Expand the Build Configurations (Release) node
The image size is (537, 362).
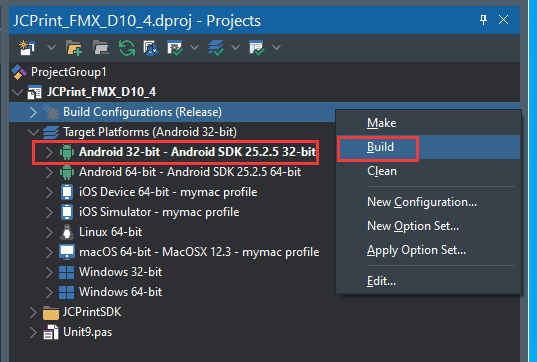33,112
